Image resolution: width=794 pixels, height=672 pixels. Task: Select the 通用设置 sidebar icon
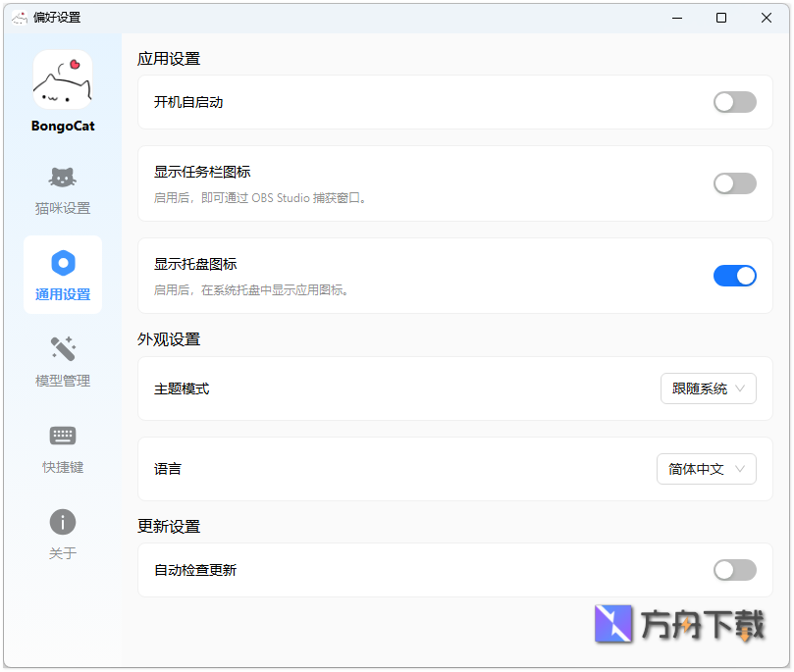click(x=62, y=263)
